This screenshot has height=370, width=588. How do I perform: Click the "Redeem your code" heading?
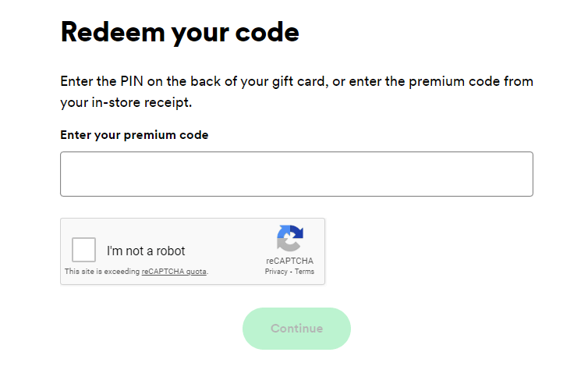point(179,32)
